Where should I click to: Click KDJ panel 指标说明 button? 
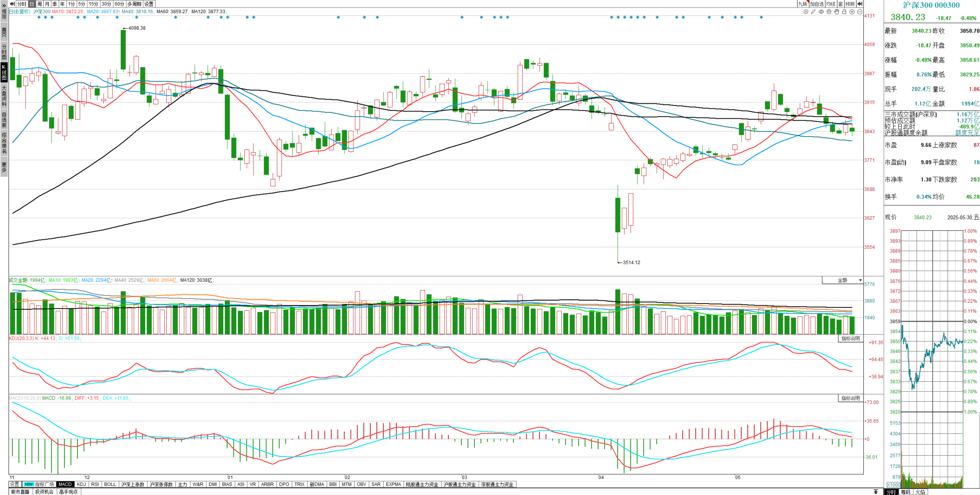point(851,338)
